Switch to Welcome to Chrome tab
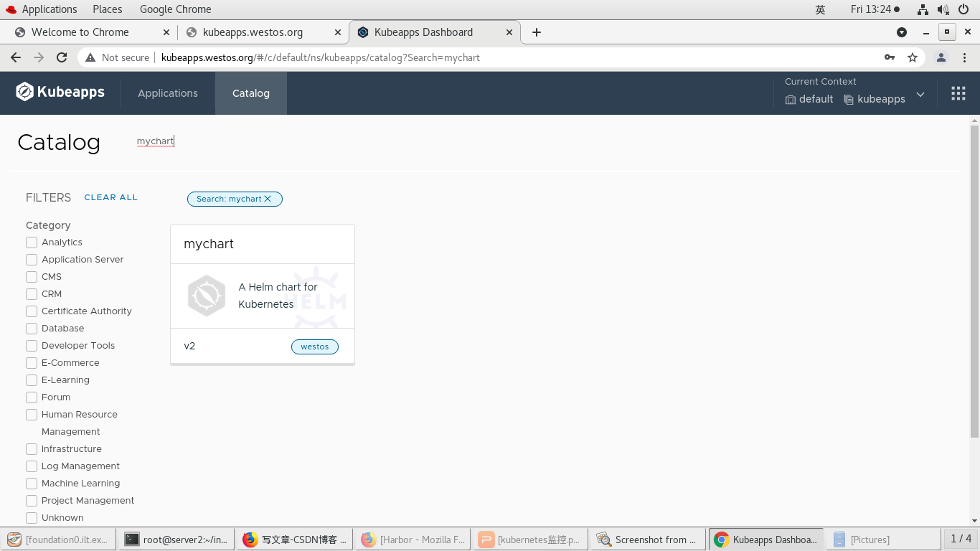Viewport: 980px width, 551px height. pyautogui.click(x=91, y=32)
